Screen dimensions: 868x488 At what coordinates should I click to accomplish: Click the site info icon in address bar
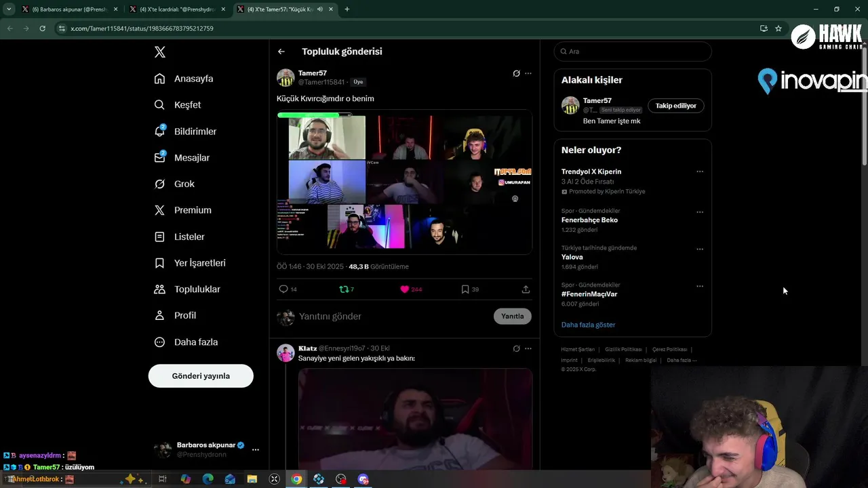click(62, 28)
